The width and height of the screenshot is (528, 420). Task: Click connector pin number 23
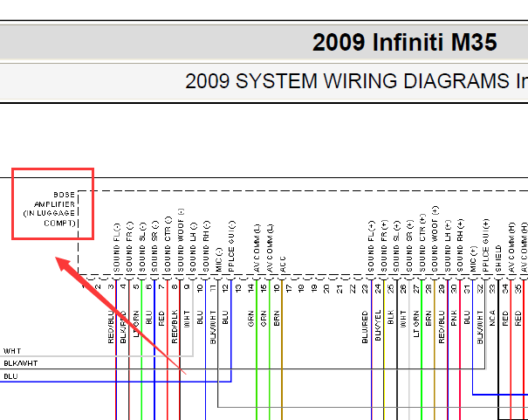click(x=365, y=289)
